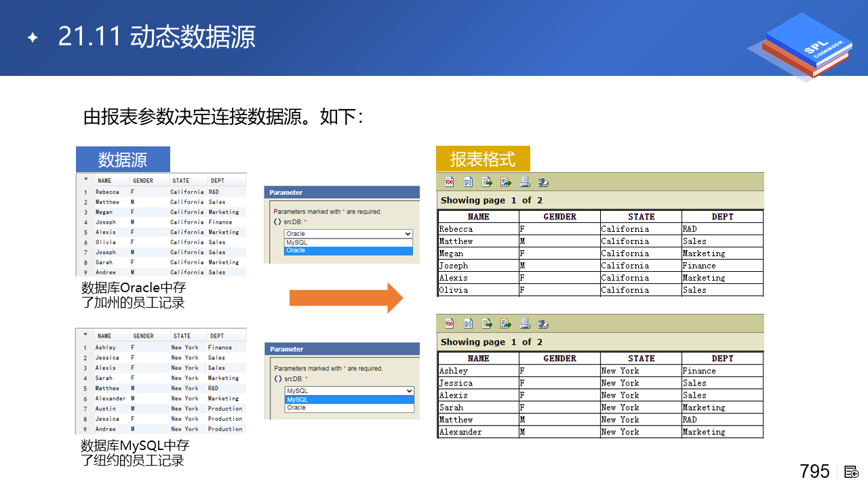Choose MySQL in the list under the Oracle dropdown

click(x=348, y=242)
